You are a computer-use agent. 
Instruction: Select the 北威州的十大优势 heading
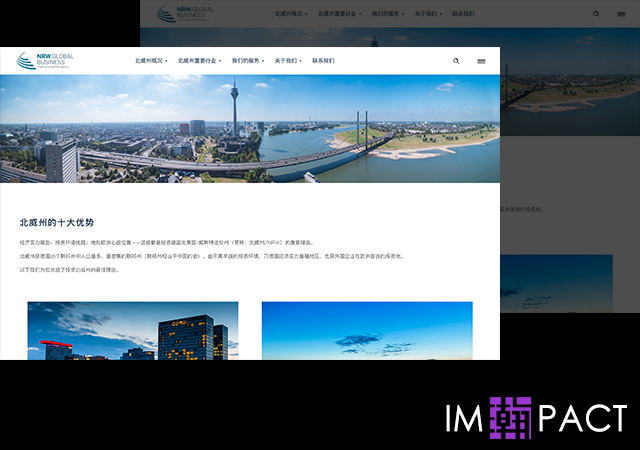pyautogui.click(x=57, y=223)
